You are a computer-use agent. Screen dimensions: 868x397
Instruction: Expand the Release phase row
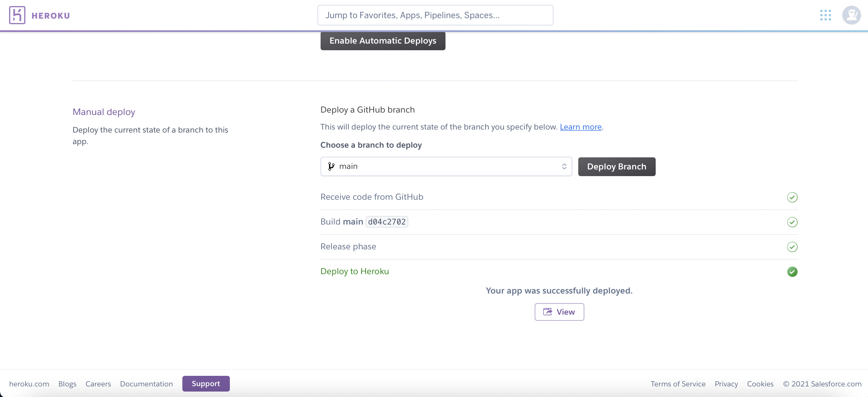[x=348, y=247]
